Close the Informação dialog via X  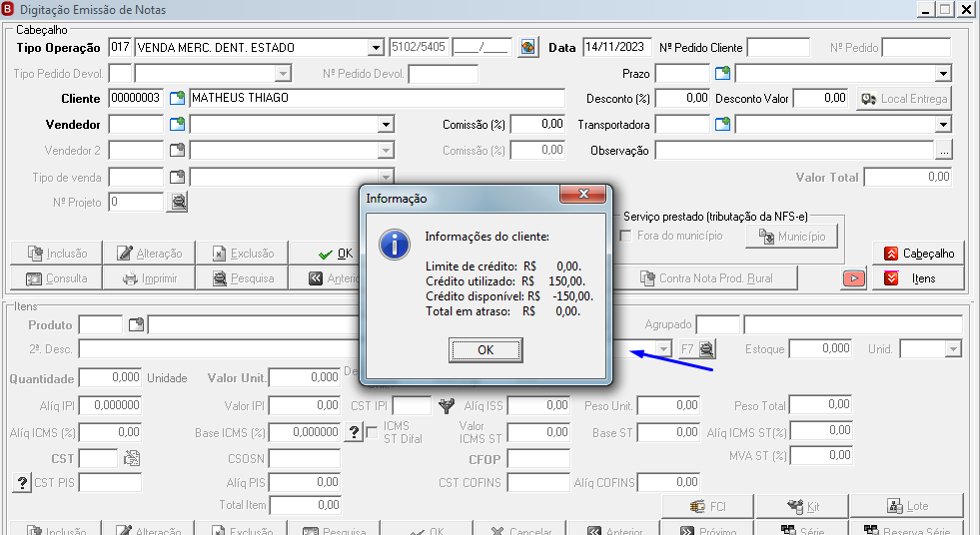point(583,195)
